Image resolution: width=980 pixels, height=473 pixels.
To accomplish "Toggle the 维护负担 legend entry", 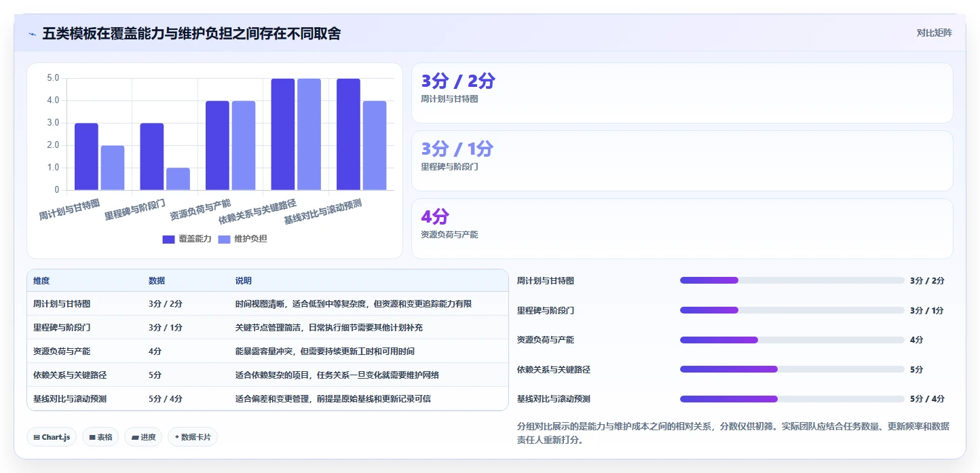I will point(243,239).
